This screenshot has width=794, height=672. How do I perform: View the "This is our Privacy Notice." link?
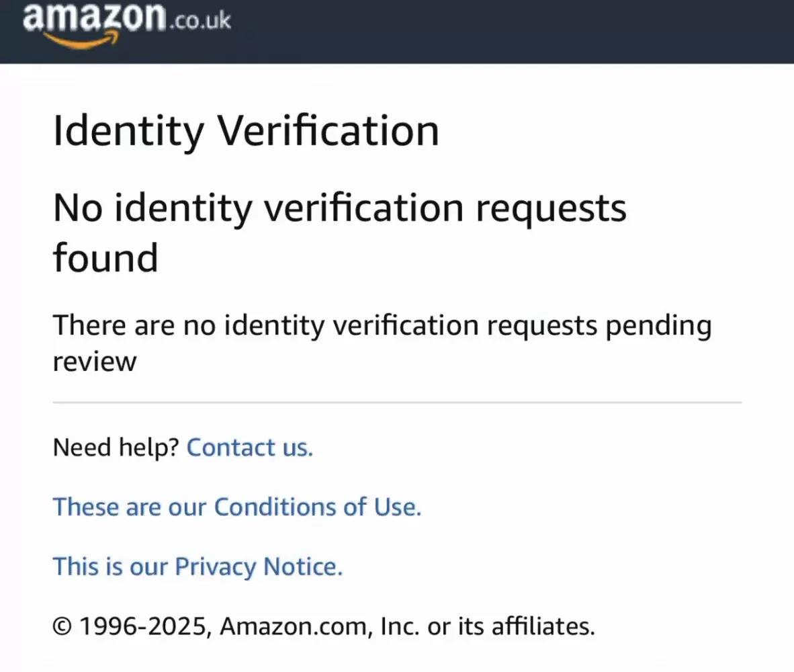[x=197, y=566]
